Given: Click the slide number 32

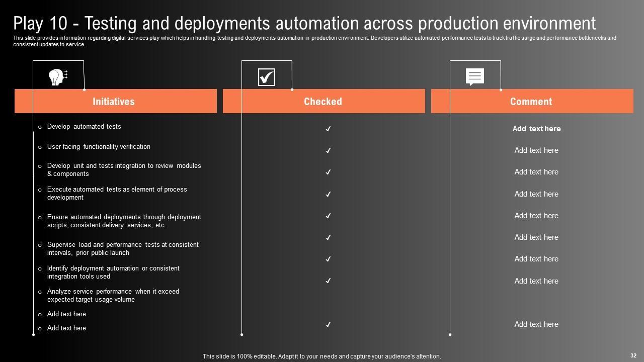Looking at the screenshot, I should pyautogui.click(x=633, y=355).
